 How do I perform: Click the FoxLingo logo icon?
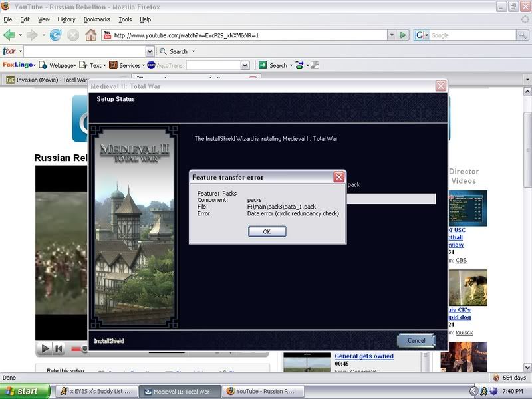tap(18, 65)
